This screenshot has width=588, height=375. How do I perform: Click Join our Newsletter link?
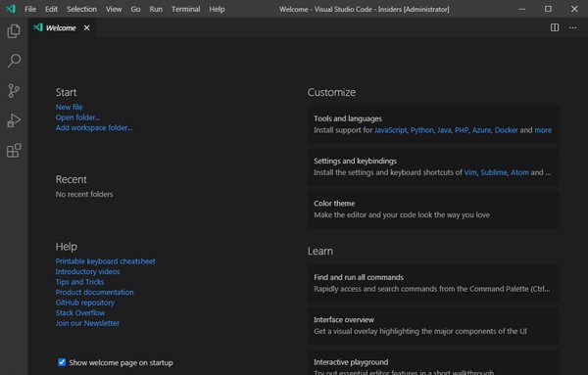click(x=87, y=323)
